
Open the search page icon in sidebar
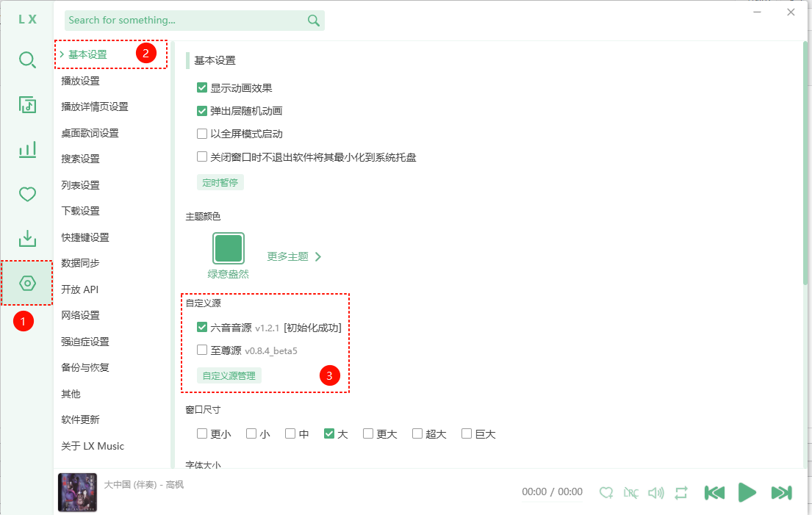click(x=27, y=60)
